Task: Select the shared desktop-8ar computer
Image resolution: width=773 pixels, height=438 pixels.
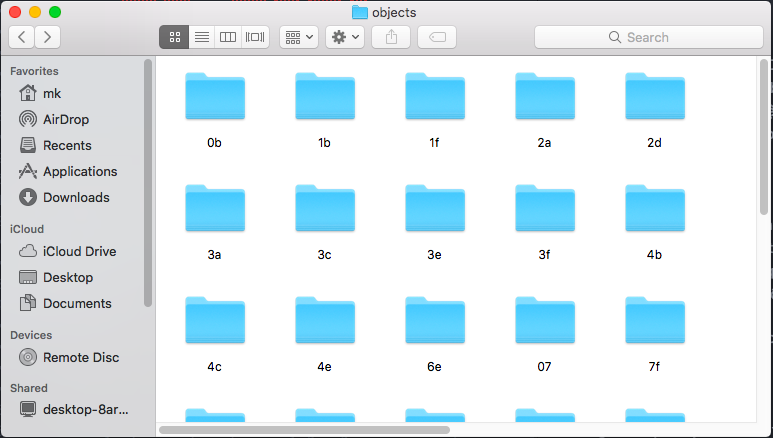Action: point(73,409)
